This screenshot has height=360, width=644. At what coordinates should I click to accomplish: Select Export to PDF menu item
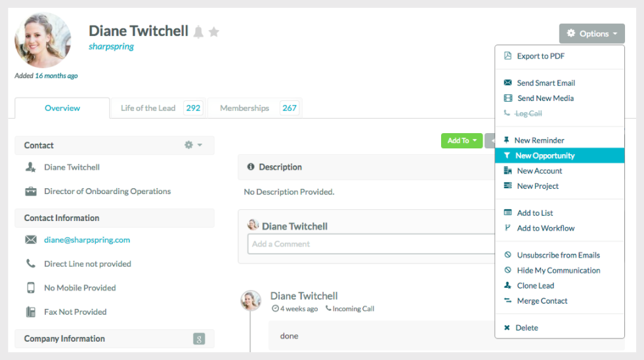click(559, 56)
